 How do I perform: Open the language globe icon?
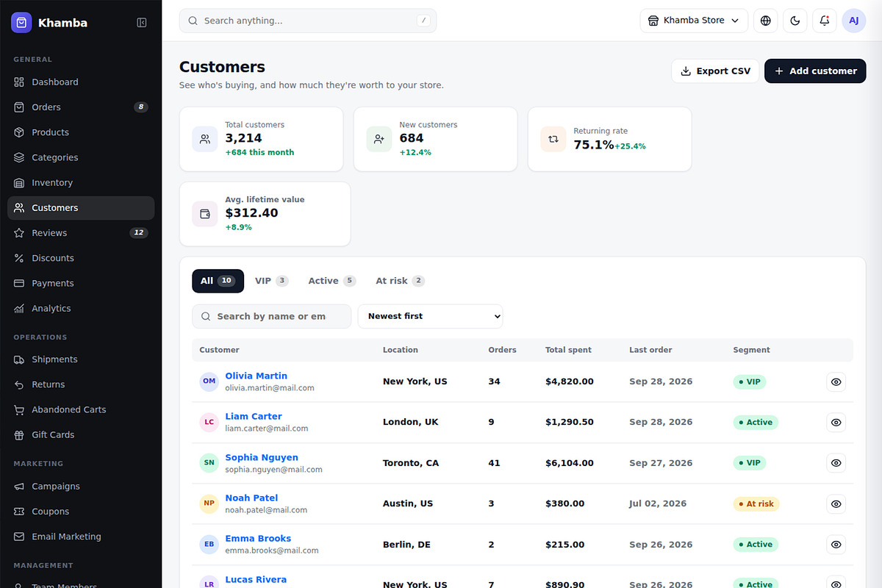[x=766, y=21]
